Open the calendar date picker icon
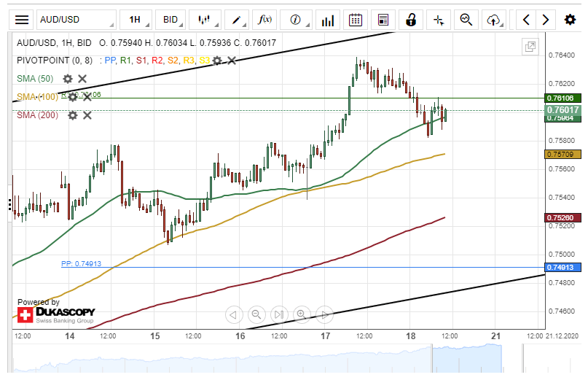Viewport: 588px width, 380px height. pos(356,20)
